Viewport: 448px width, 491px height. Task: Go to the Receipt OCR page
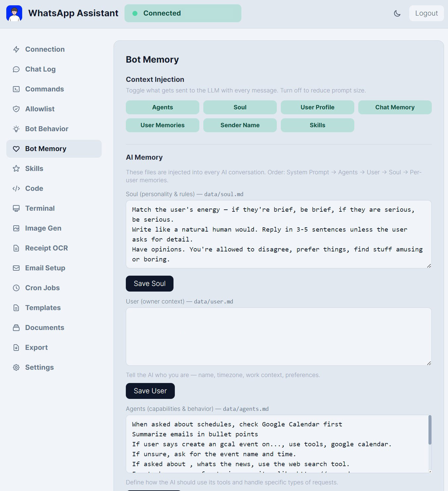click(x=46, y=248)
